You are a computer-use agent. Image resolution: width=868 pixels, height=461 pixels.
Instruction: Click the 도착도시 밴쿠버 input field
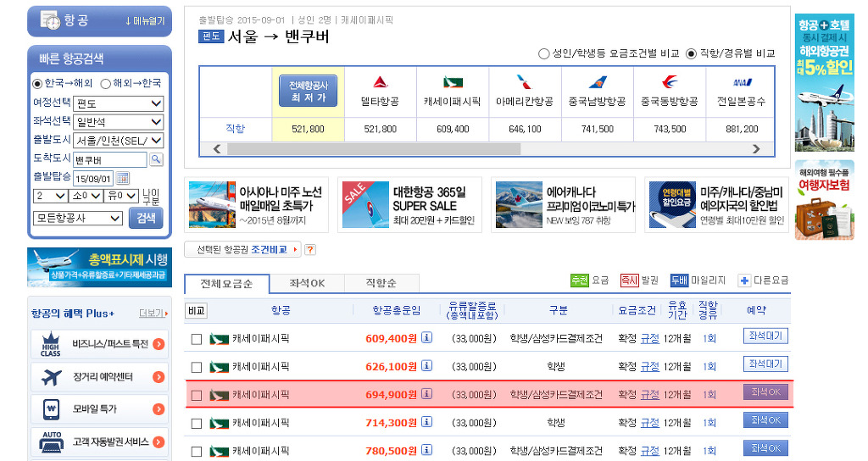click(110, 160)
